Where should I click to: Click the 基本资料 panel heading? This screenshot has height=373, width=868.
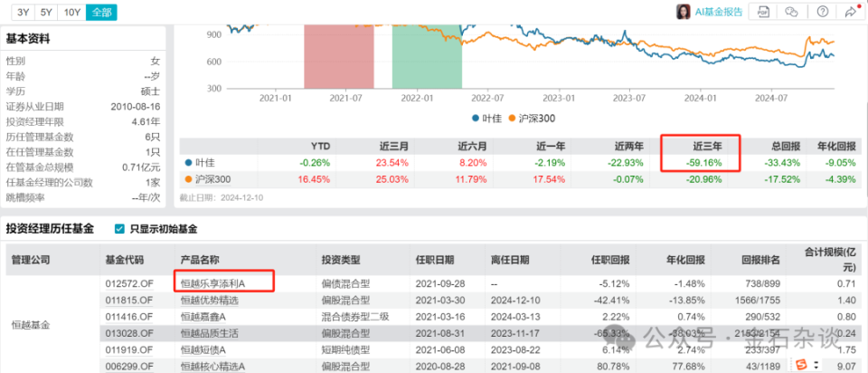pyautogui.click(x=28, y=39)
